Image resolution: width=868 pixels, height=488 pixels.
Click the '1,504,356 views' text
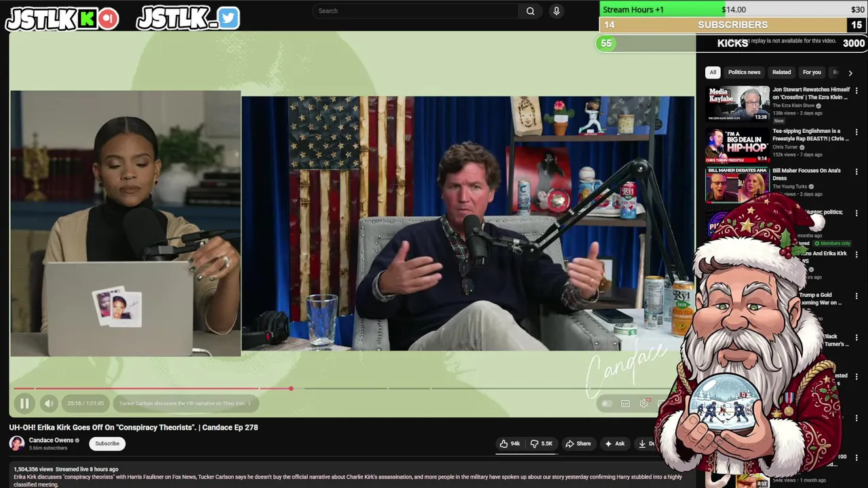[x=33, y=470]
